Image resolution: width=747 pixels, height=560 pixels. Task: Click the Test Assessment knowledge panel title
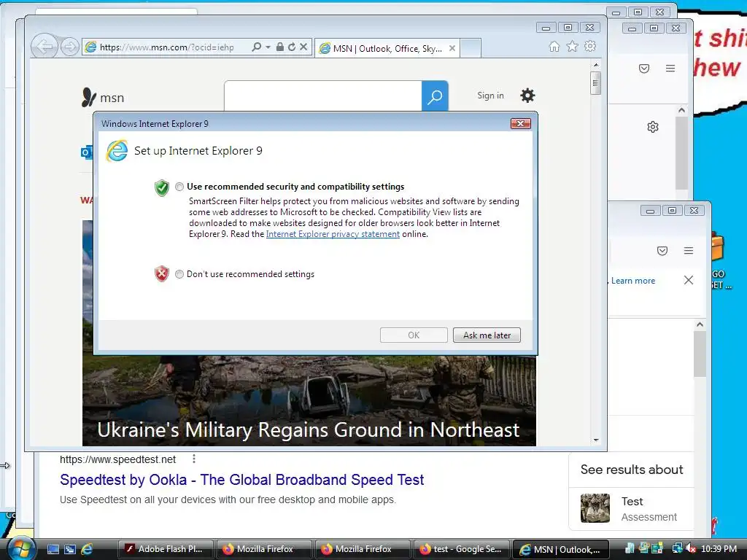(632, 502)
